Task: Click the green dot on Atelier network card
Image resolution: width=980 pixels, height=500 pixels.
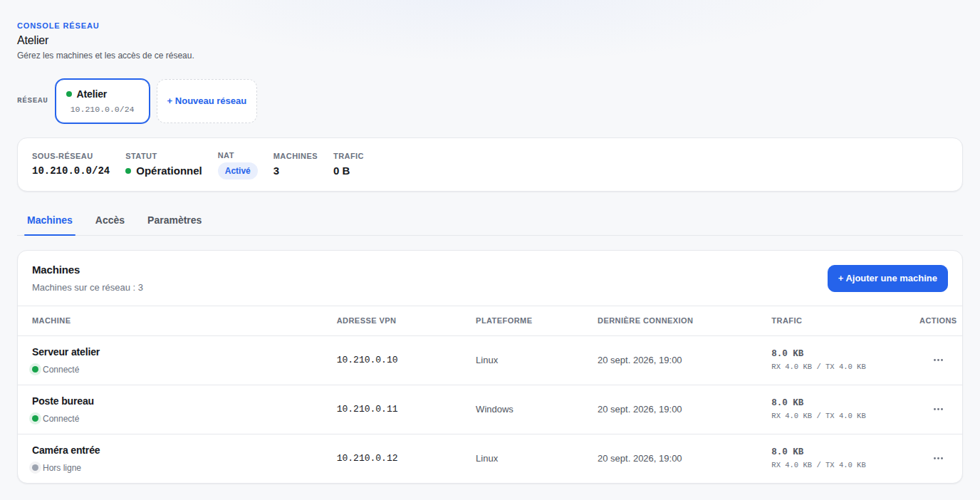Action: click(x=69, y=94)
